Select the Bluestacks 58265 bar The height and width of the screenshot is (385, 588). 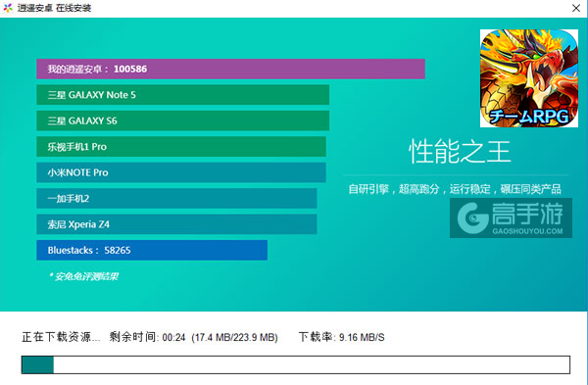152,250
